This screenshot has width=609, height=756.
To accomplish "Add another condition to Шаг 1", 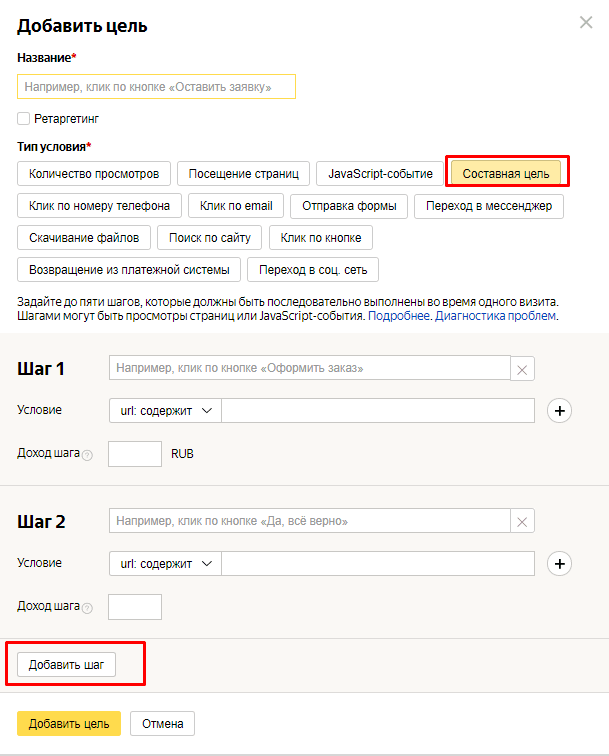I will pyautogui.click(x=559, y=411).
